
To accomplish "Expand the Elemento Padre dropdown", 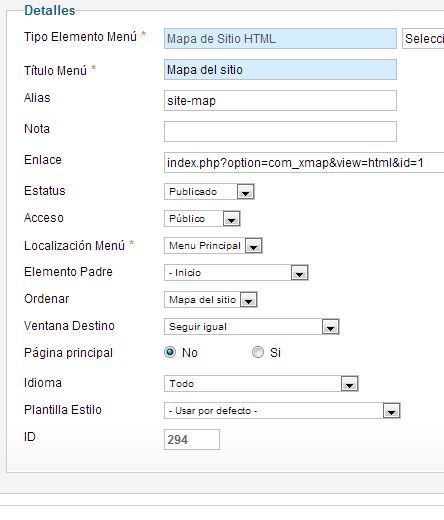I will pyautogui.click(x=236, y=273).
